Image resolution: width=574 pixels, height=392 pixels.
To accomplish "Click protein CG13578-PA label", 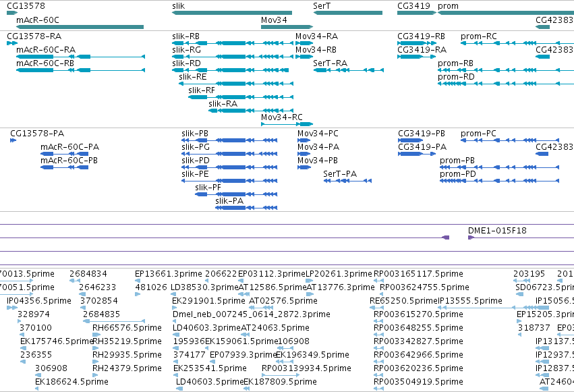I will click(37, 133).
